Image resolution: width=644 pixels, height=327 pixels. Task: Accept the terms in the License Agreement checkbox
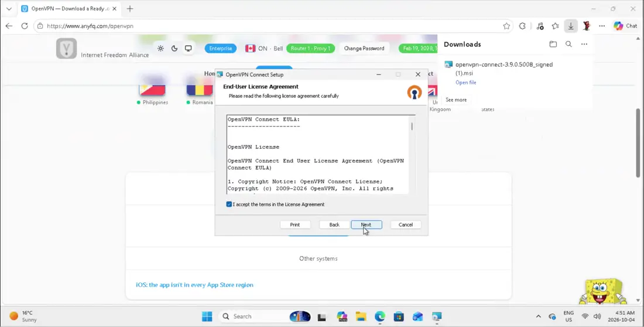(229, 205)
